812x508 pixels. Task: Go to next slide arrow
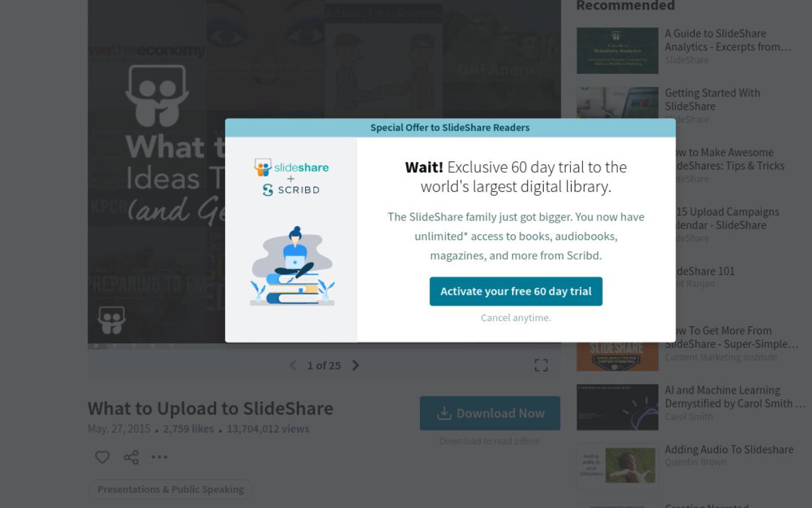tap(356, 365)
